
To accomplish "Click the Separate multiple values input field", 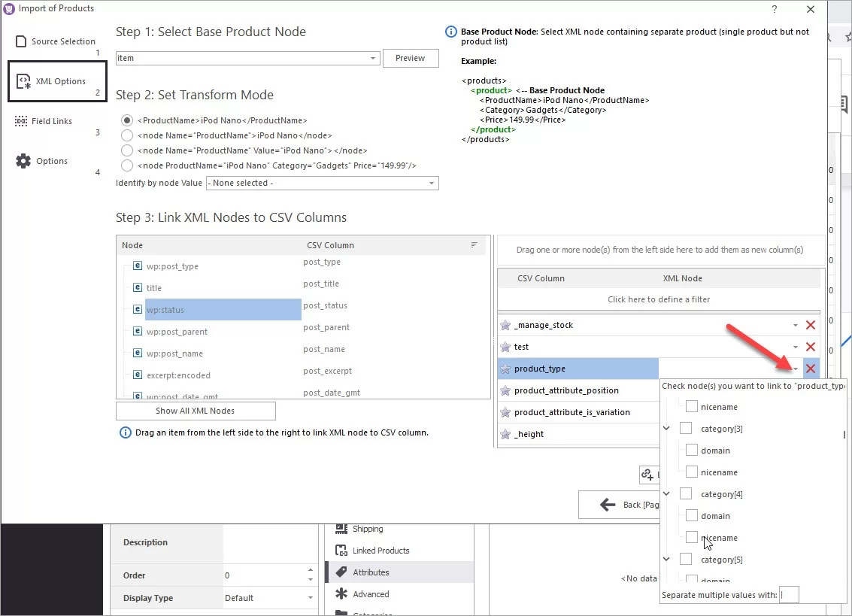I will (x=789, y=594).
